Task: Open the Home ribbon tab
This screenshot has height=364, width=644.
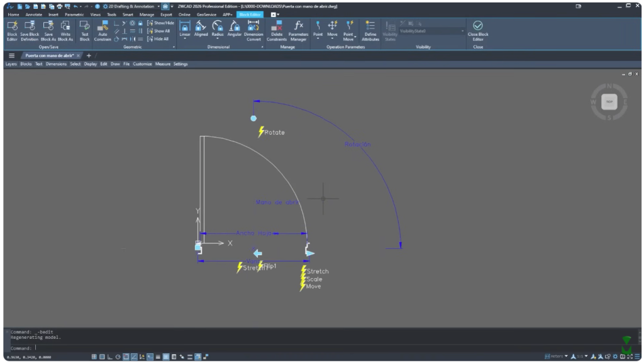Action: (x=13, y=14)
